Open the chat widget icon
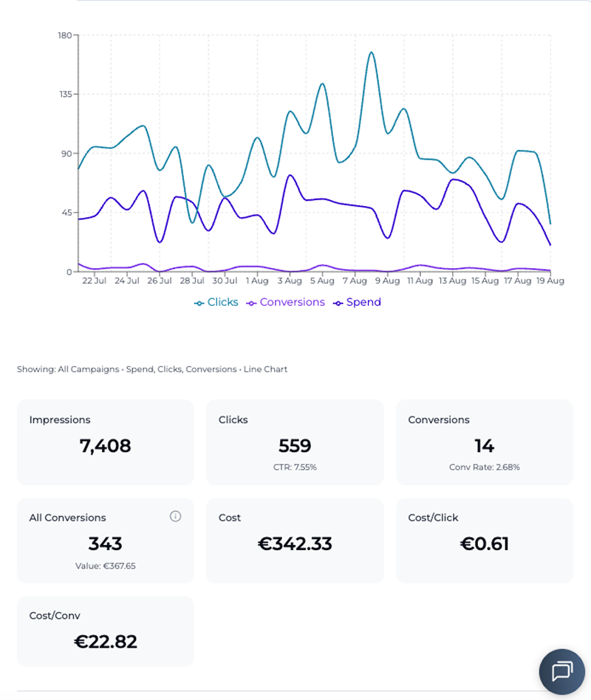Viewport: 591px width, 700px height. pyautogui.click(x=561, y=671)
